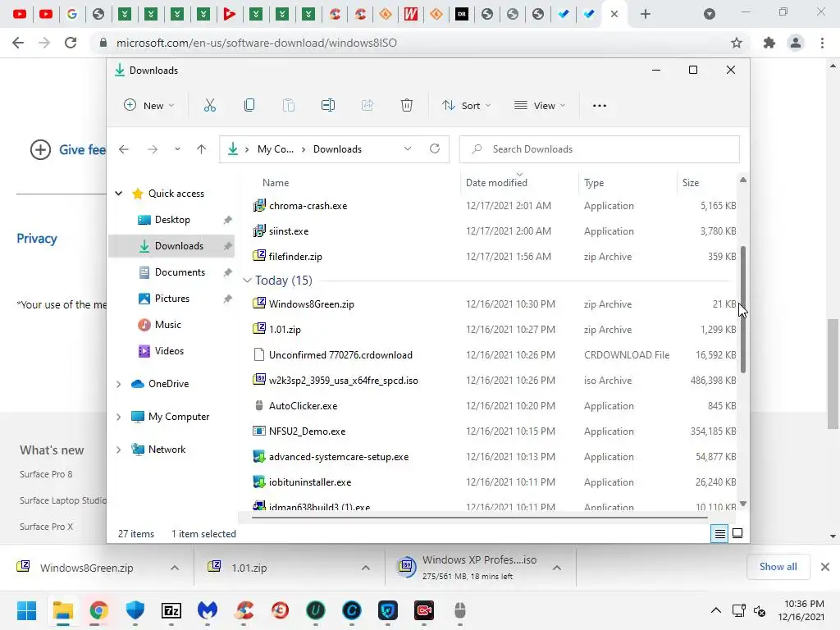Go up one folder level
The image size is (840, 630).
tap(202, 149)
